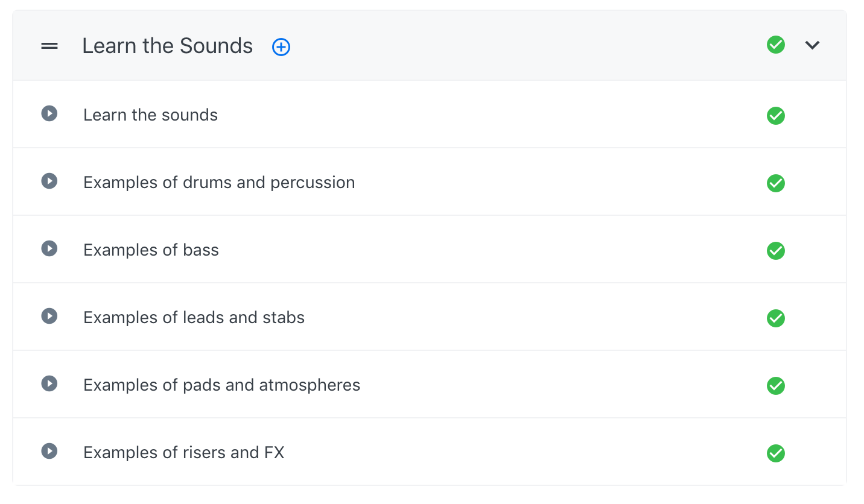864x504 pixels.
Task: Play the 'Learn the sounds' lesson icon
Action: tap(49, 113)
